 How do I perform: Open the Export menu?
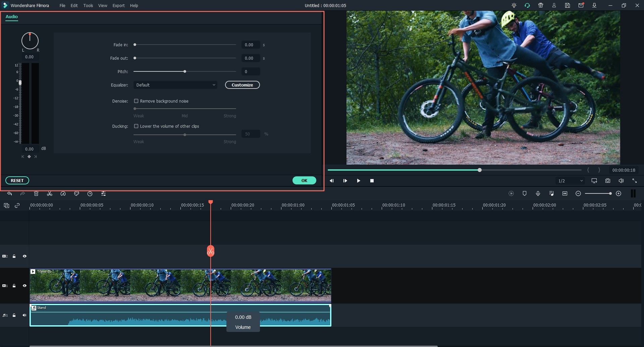point(118,6)
